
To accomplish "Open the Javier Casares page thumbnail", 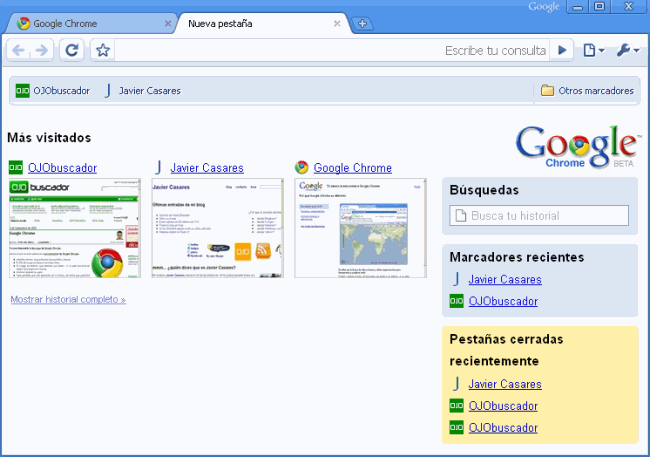I will tap(218, 228).
